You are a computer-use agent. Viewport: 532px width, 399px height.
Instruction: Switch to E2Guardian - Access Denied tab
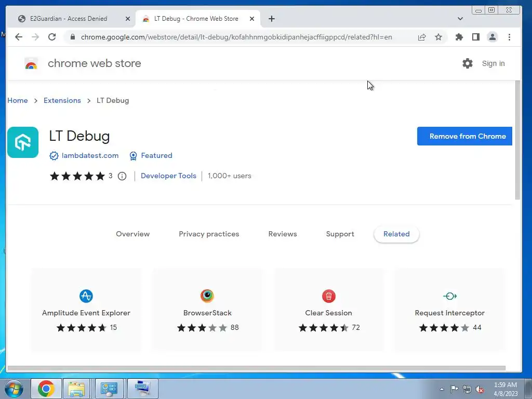tap(69, 19)
